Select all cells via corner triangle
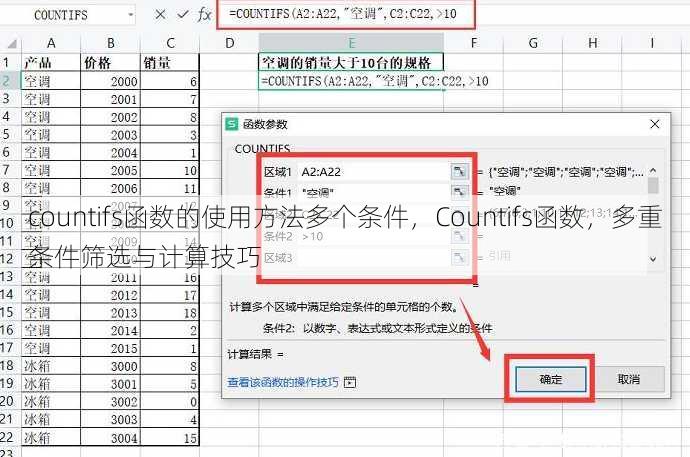Screen dimensions: 690x457 (x=12, y=43)
